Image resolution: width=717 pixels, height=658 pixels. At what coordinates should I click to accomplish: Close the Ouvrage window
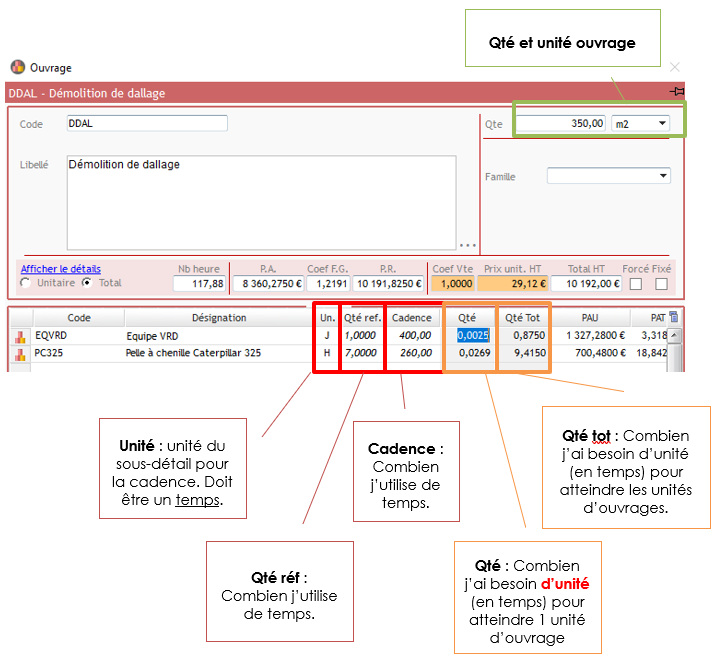(675, 67)
